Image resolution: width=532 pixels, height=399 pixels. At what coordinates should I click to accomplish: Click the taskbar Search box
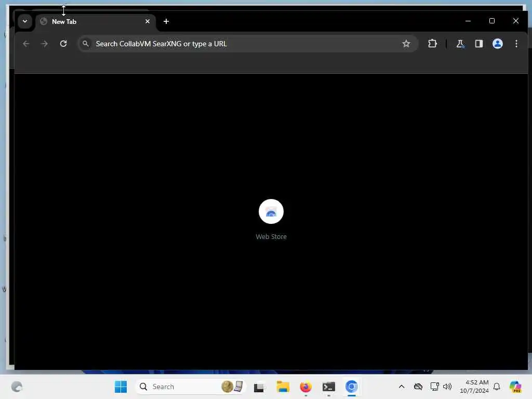coord(191,387)
